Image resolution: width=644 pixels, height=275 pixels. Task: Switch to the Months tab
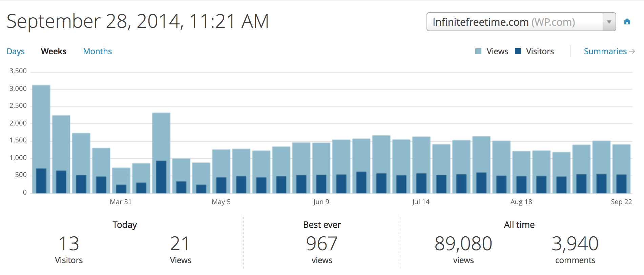[x=98, y=51]
